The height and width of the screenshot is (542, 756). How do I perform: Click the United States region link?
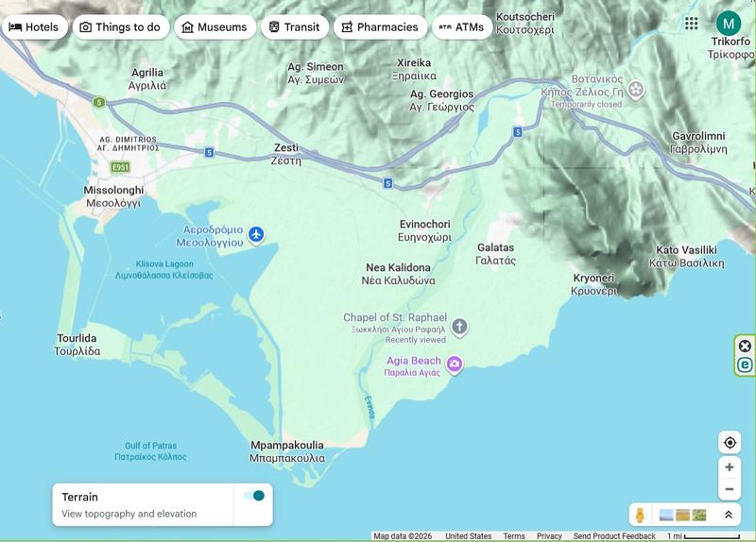point(468,536)
